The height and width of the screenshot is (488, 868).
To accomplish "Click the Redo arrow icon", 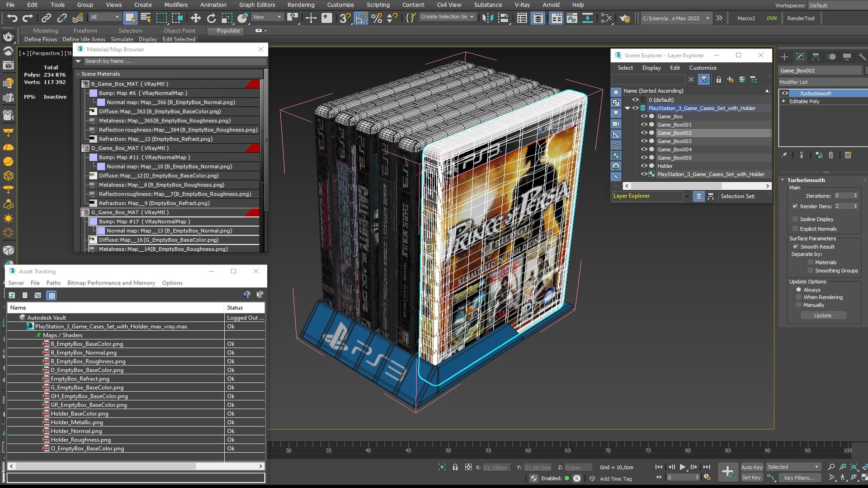I will pyautogui.click(x=28, y=18).
